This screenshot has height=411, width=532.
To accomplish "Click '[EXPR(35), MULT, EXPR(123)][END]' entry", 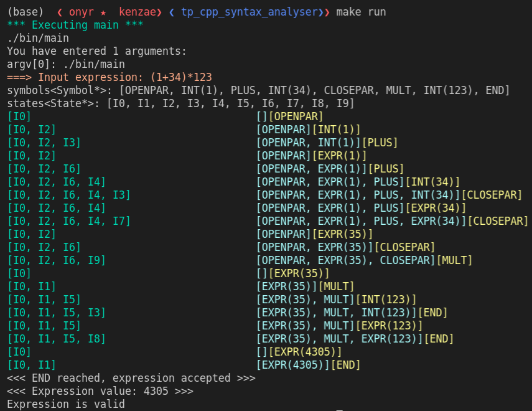I will pos(355,339).
